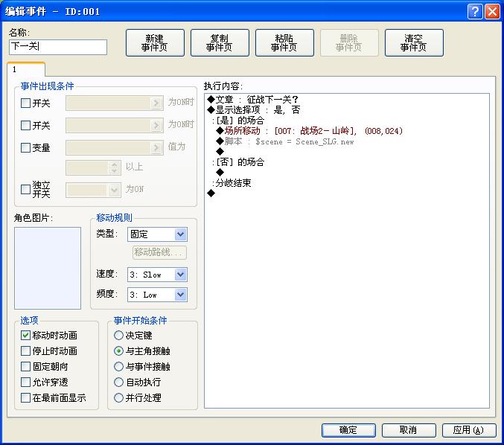Select the 场所移动 [007: 战场2- 山岭] command
Image resolution: width=504 pixels, height=445 pixels.
[x=310, y=131]
